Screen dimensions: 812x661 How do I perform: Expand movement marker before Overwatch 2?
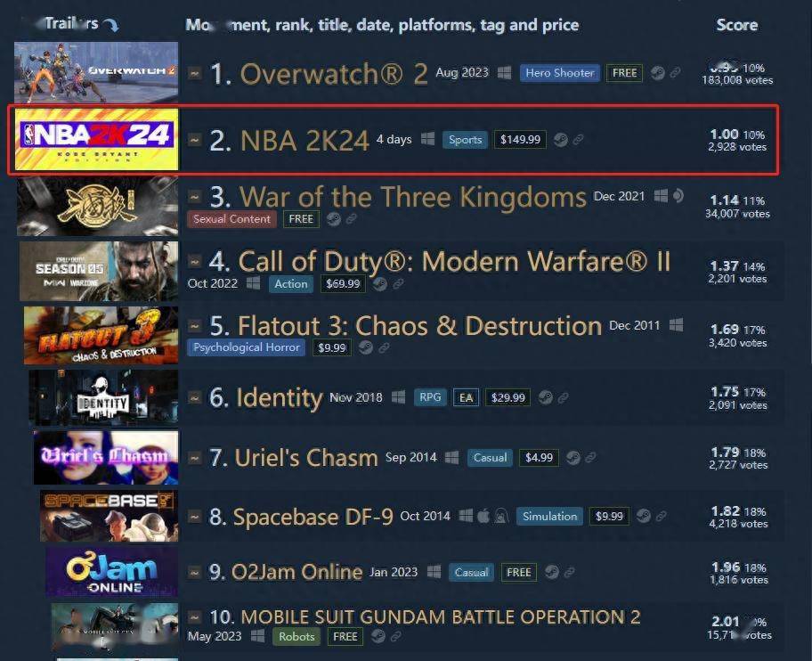pos(194,73)
